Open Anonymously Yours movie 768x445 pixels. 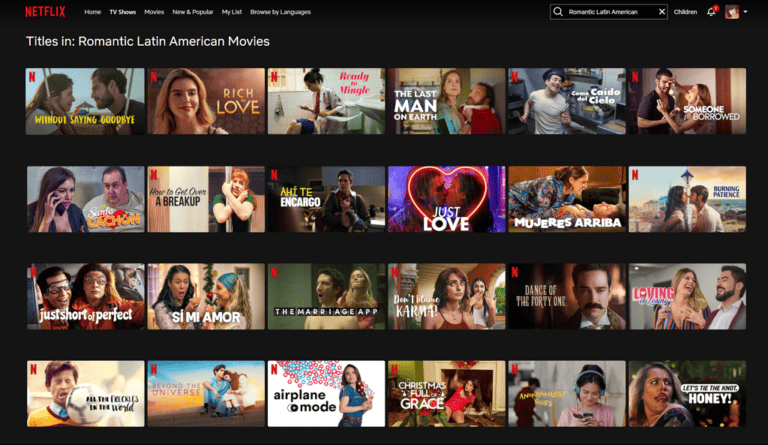pyautogui.click(x=567, y=394)
